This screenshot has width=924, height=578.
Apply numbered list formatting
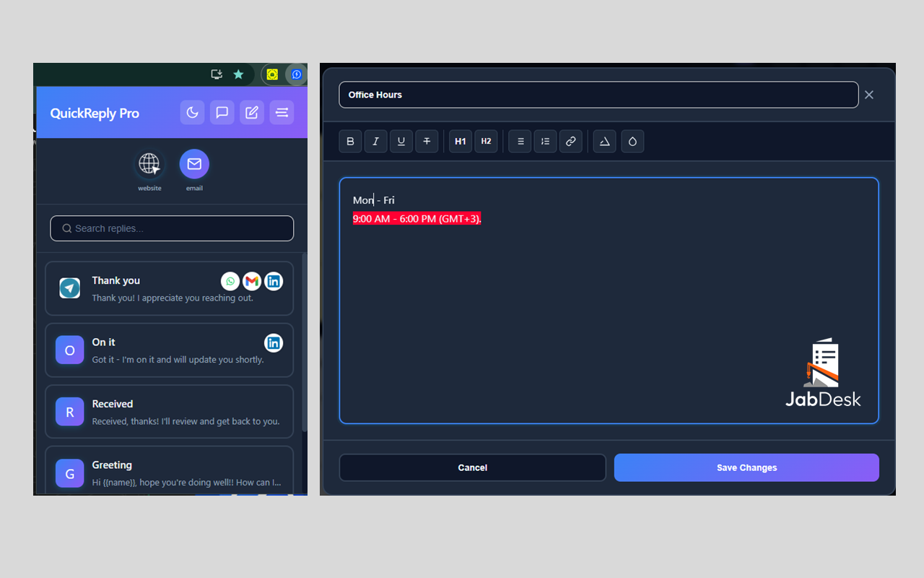[545, 141]
